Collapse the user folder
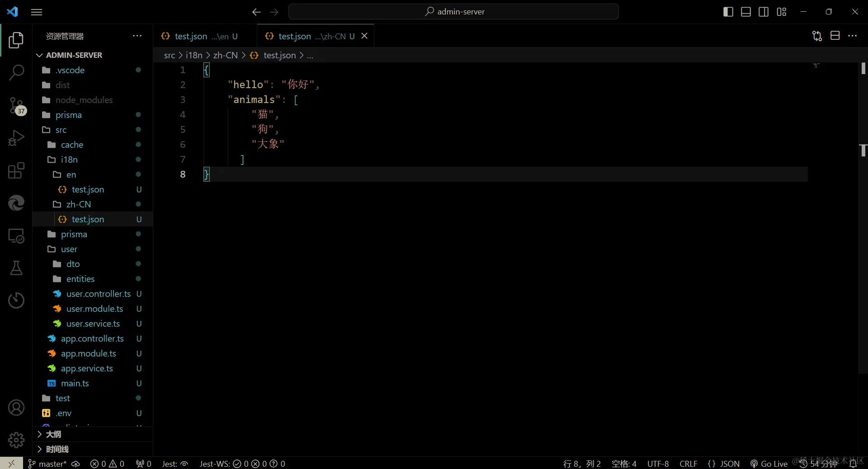 [93, 249]
